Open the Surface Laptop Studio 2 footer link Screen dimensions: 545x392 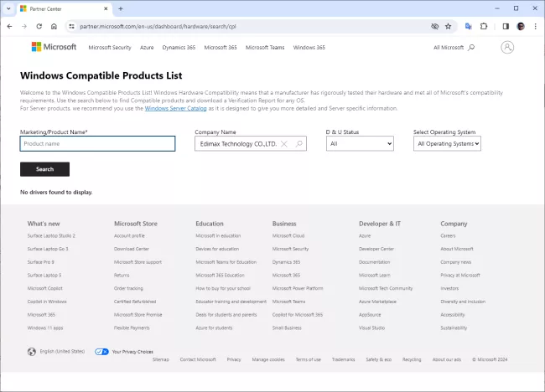coord(51,236)
